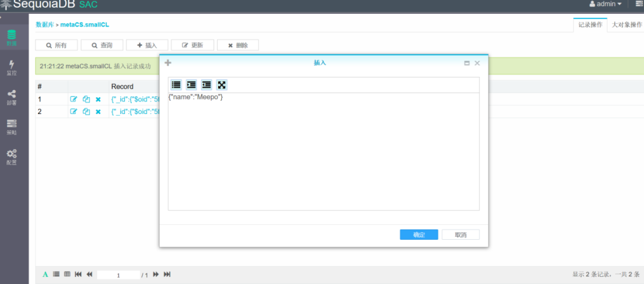This screenshot has width=644, height=284.
Task: Click the 插入 (Insert) toolbar button
Action: pyautogui.click(x=147, y=45)
